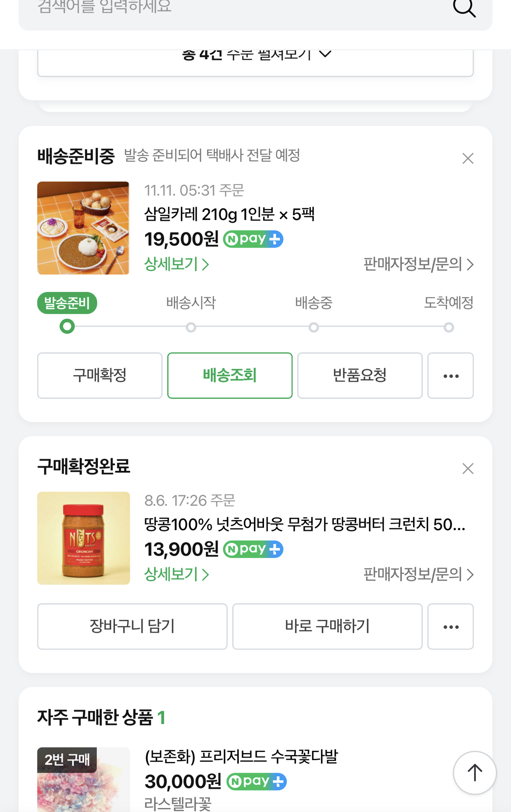
Task: Open 판매자정보/문의 for peanut butter order
Action: pos(418,574)
